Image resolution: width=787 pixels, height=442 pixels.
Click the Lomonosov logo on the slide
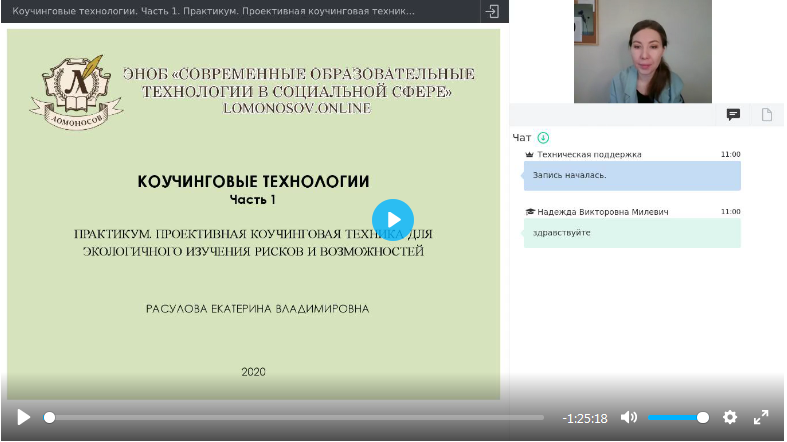tap(75, 92)
